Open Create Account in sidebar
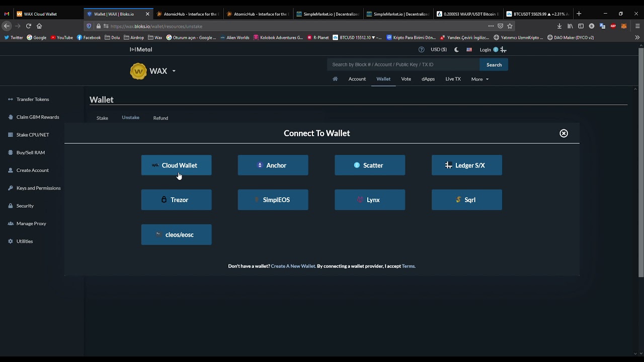The image size is (644, 362). click(x=28, y=170)
